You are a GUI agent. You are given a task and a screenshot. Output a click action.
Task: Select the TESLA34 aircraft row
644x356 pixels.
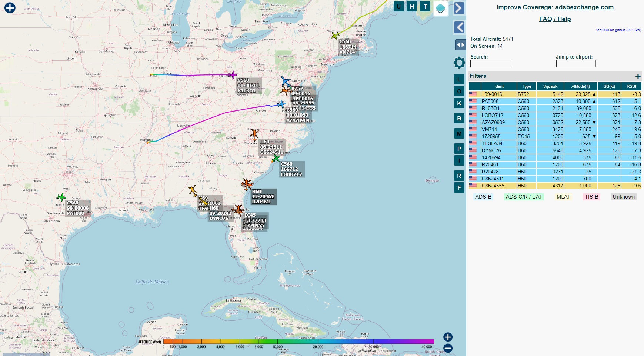pyautogui.click(x=555, y=143)
